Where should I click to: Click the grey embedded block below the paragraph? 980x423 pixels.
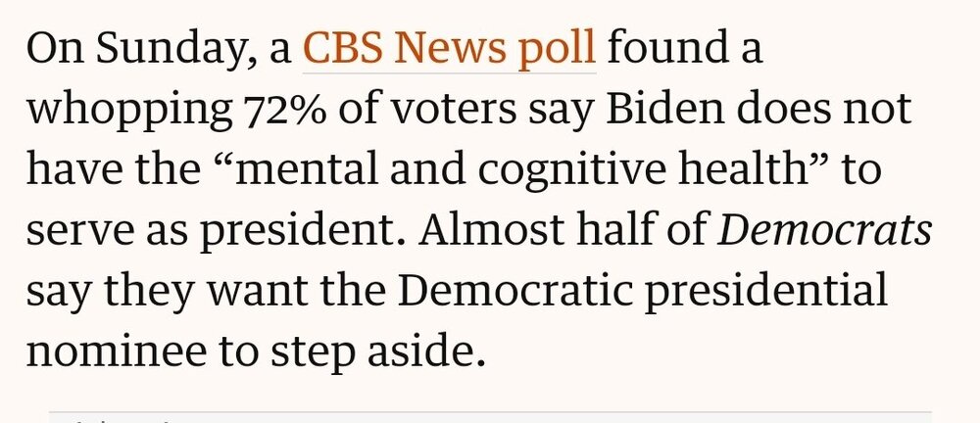tap(490, 417)
